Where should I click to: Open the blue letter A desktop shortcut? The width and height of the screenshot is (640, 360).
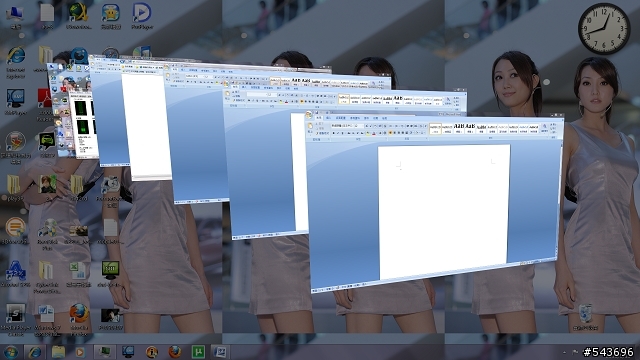click(16, 273)
